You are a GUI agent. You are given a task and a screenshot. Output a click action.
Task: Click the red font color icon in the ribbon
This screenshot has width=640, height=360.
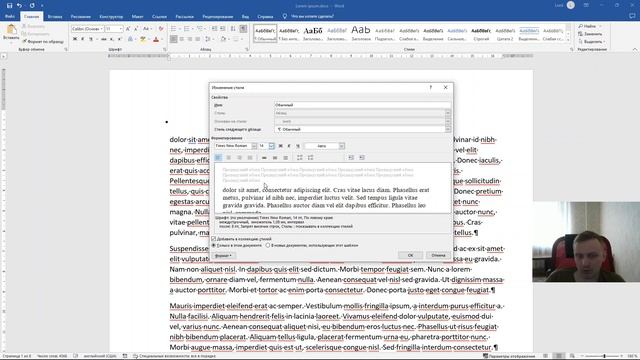point(156,39)
